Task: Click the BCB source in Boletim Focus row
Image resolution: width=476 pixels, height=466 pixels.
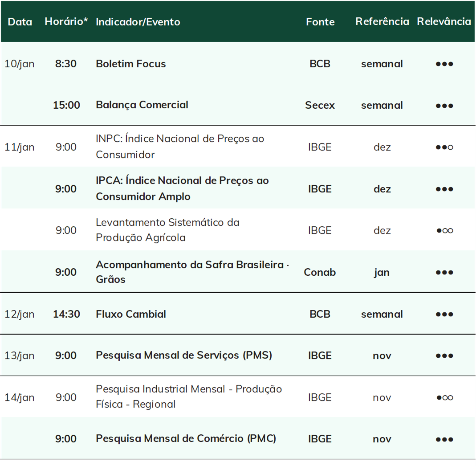Action: tap(320, 64)
